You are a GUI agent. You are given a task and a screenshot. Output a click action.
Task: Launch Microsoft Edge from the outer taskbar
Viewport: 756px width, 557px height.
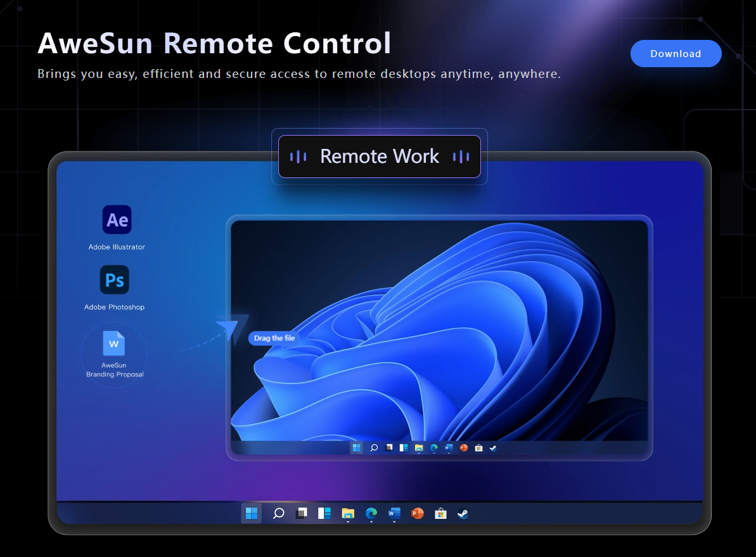tap(371, 514)
